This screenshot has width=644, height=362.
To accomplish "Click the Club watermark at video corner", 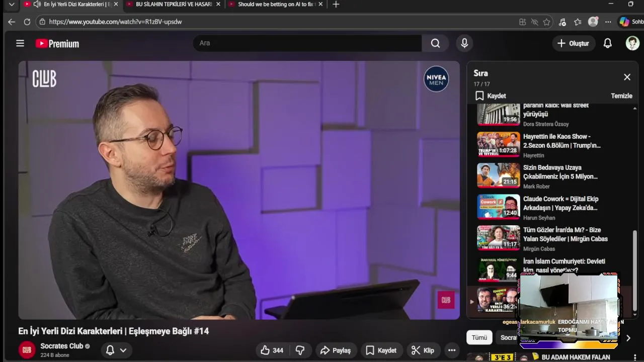I will point(446,300).
